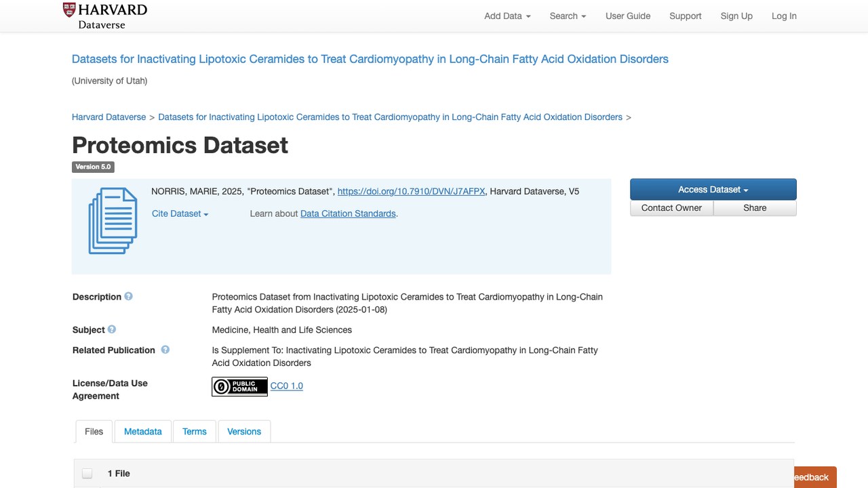Expand the Cite Dataset dropdown

(180, 213)
